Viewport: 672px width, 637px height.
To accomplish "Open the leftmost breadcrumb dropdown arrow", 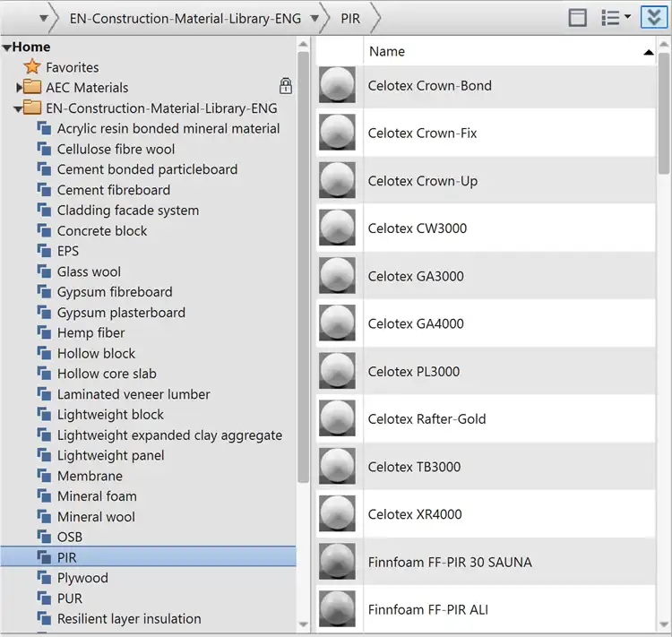I will coord(43,19).
